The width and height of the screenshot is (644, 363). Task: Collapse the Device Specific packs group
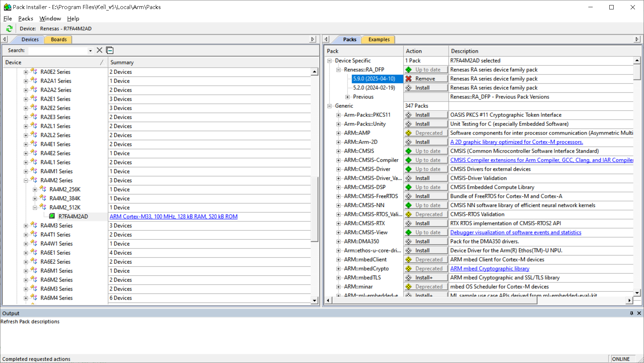pos(330,61)
